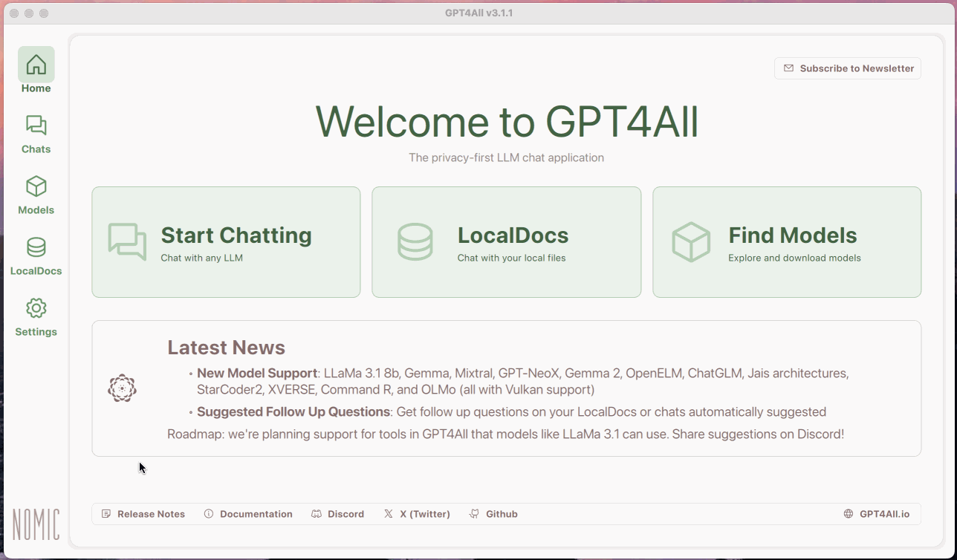Click the Roadmap sentence in Latest News

pyautogui.click(x=505, y=434)
